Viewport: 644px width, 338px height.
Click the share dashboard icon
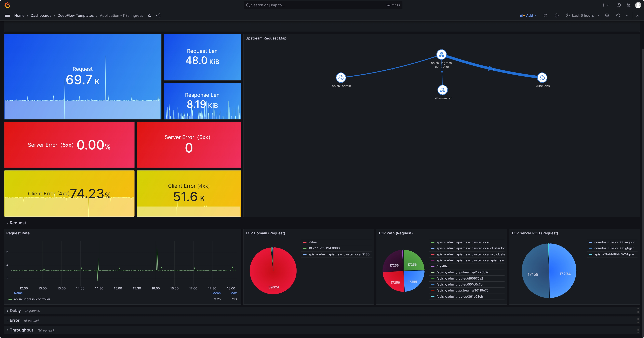[158, 16]
